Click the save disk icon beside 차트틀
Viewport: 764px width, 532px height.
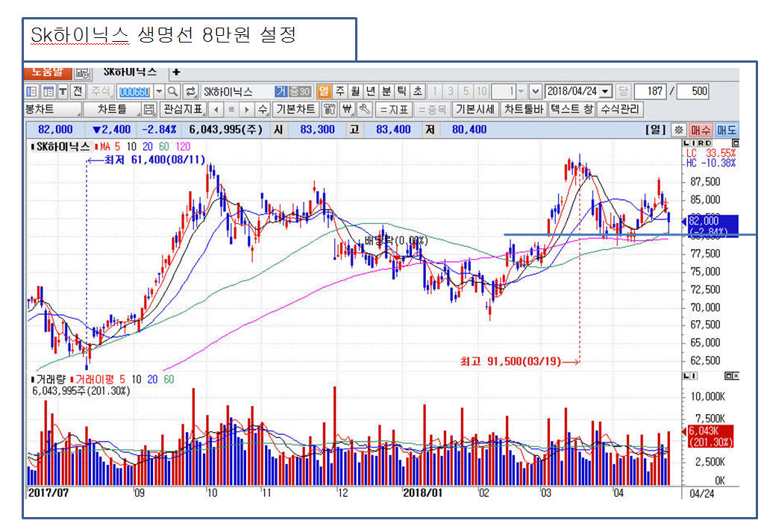click(x=149, y=110)
